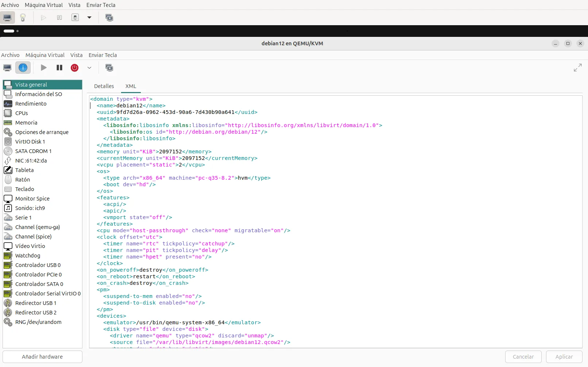Select Memoria in hardware list

coord(26,123)
